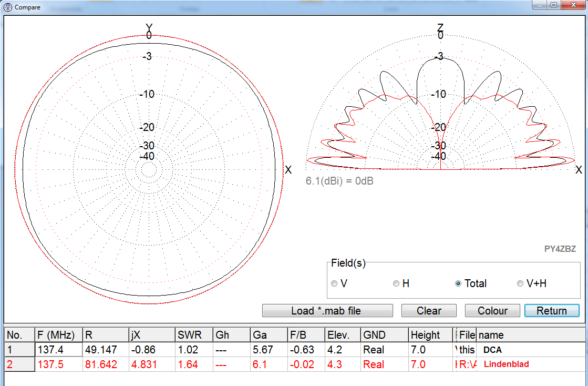588x386 pixels.
Task: Click the Ga column header
Action: pos(269,335)
